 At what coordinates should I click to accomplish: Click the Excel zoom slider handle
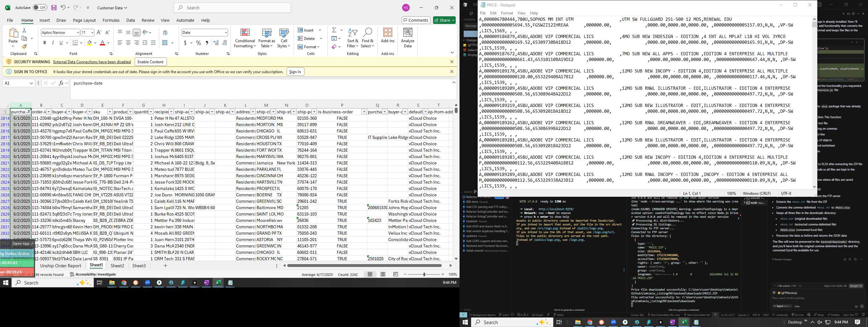[424, 274]
